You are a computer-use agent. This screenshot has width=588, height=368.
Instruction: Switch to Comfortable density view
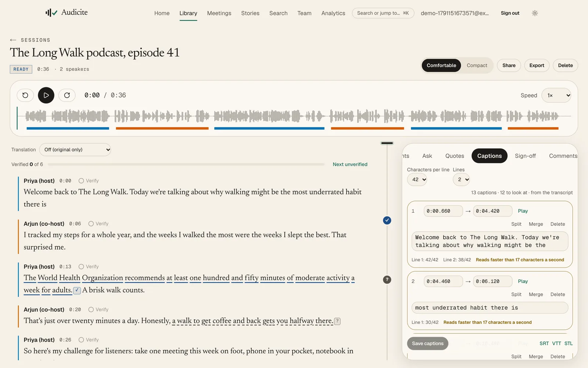coord(441,66)
